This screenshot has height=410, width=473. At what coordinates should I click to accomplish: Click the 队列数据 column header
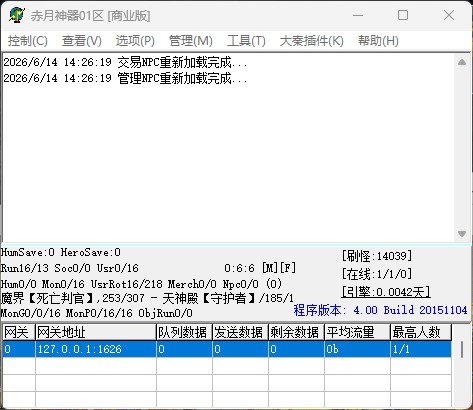point(184,332)
